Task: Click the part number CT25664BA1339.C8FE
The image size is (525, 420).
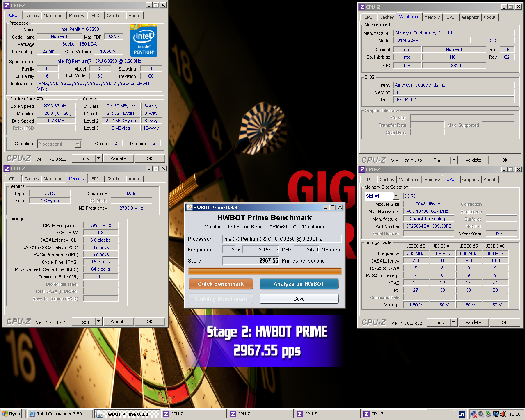Action: click(x=428, y=226)
